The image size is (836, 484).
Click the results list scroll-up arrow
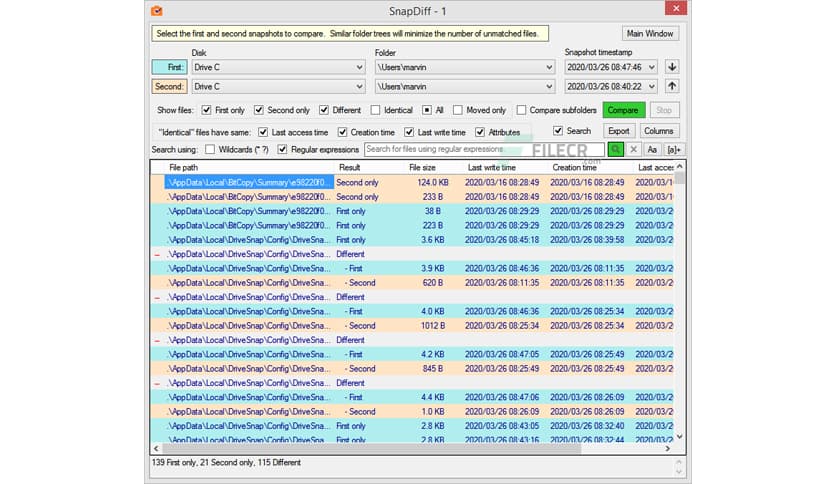pos(679,167)
